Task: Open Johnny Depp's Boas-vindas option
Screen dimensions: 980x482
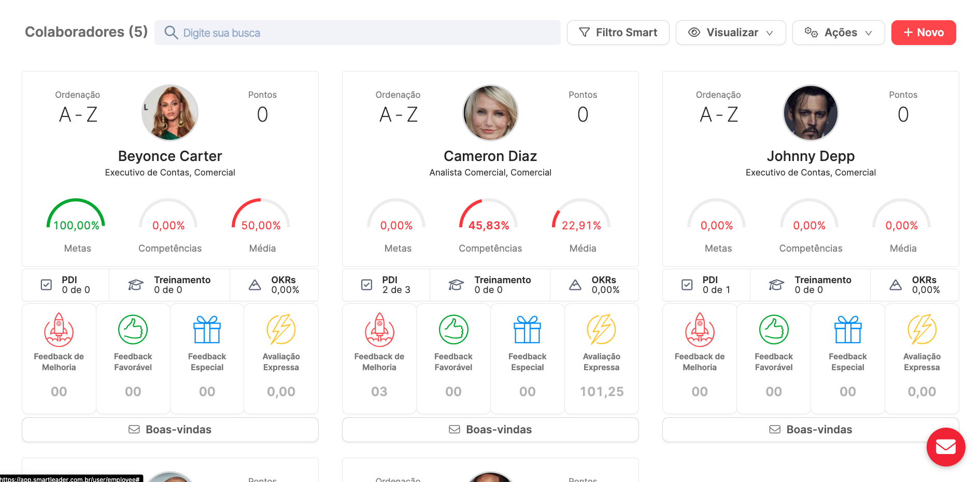Action: (x=810, y=429)
